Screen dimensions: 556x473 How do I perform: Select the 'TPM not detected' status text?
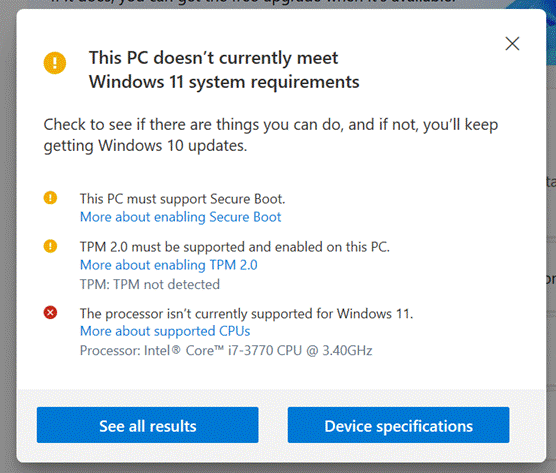tap(150, 284)
